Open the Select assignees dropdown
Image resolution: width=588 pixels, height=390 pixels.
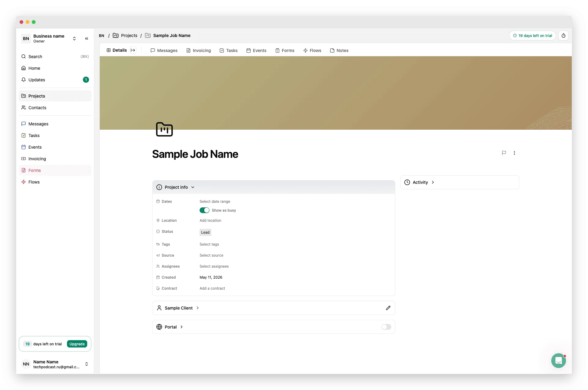point(214,266)
